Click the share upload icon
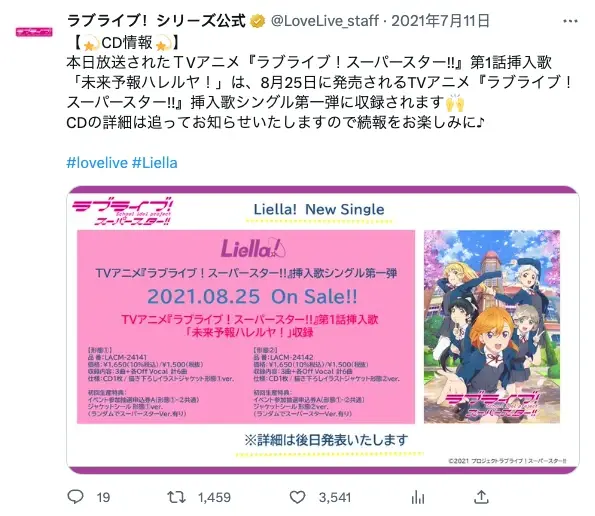595x516 pixels. coord(481,497)
